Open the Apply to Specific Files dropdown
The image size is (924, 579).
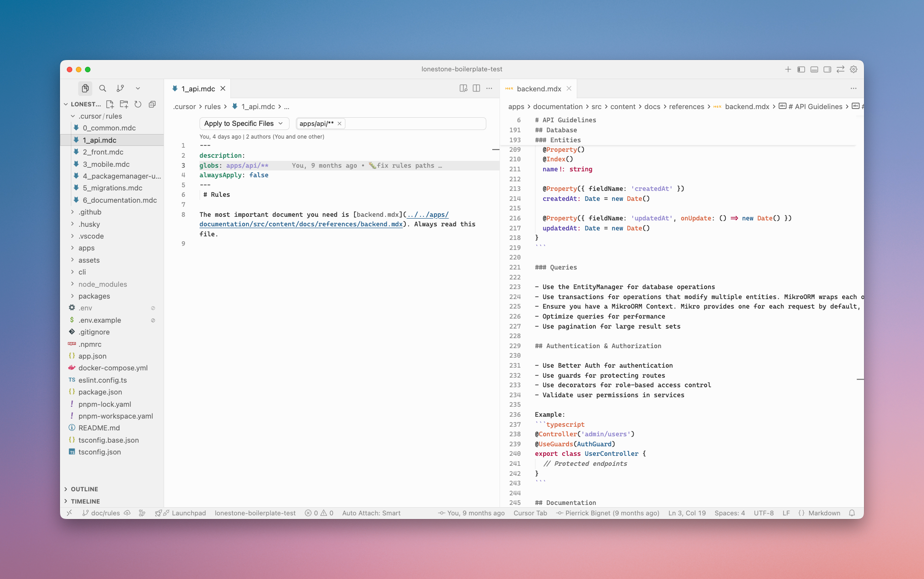[244, 123]
